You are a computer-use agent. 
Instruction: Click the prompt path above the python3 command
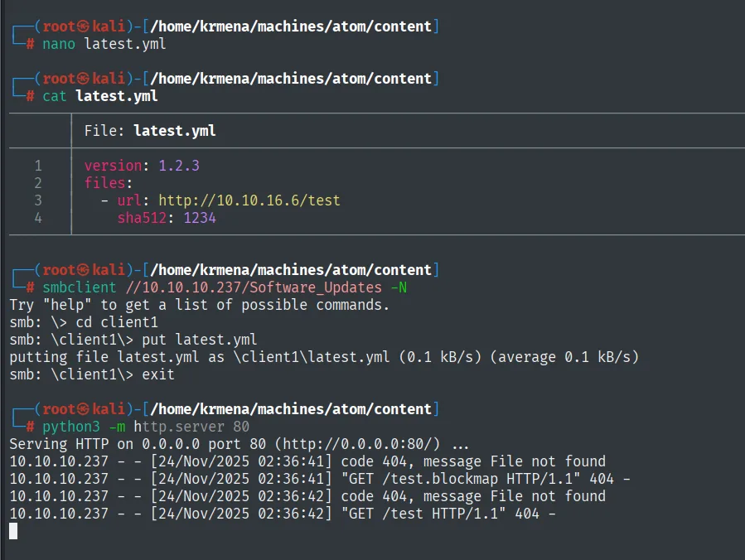291,409
